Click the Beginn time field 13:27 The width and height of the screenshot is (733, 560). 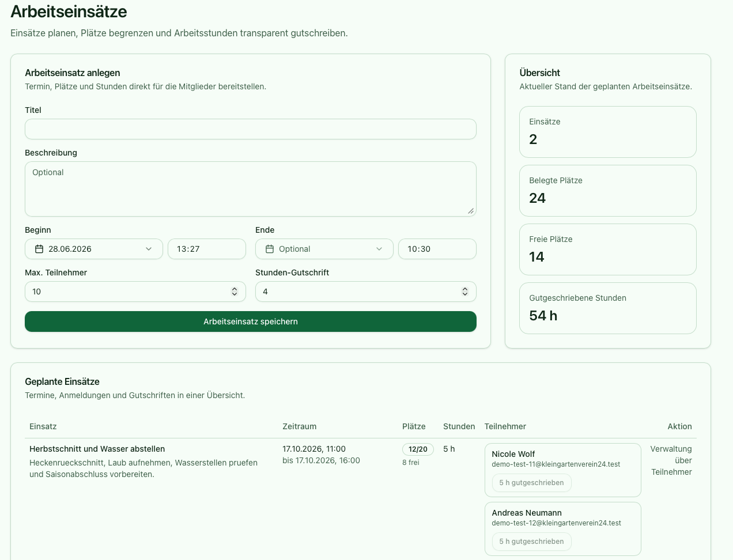pos(207,249)
